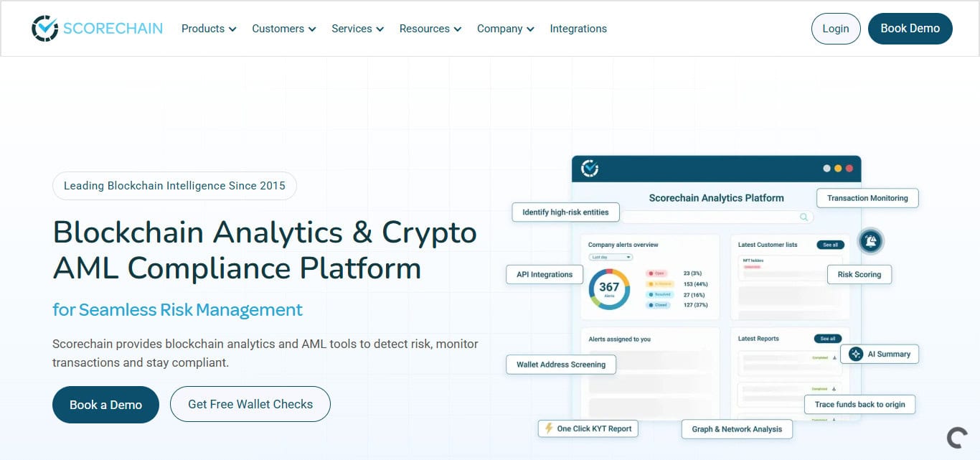Image resolution: width=980 pixels, height=460 pixels.
Task: Click the bell alert icon
Action: [870, 242]
